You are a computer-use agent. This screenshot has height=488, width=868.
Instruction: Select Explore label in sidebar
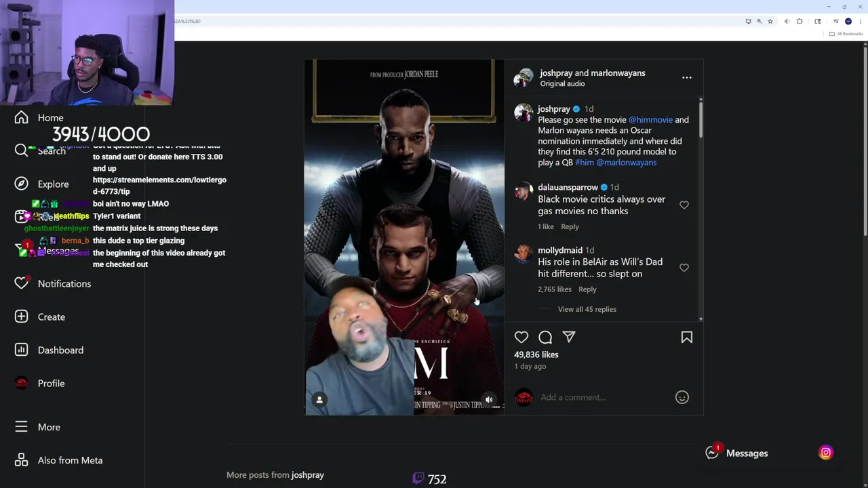coord(54,184)
